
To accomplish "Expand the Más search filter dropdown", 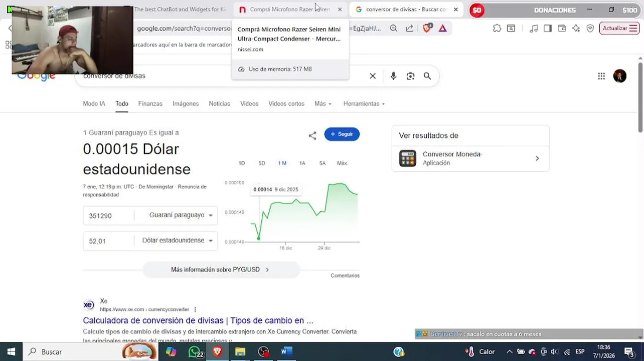I will coord(323,104).
